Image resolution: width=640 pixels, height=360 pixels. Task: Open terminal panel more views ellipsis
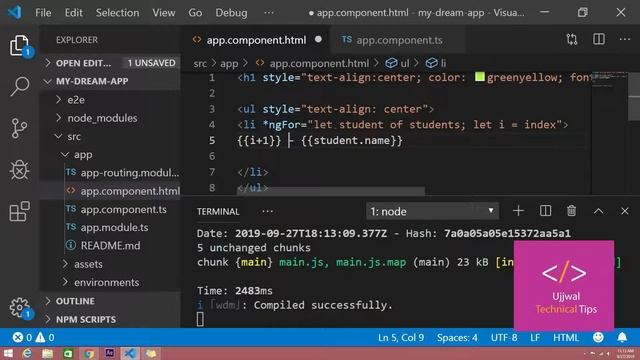267,211
